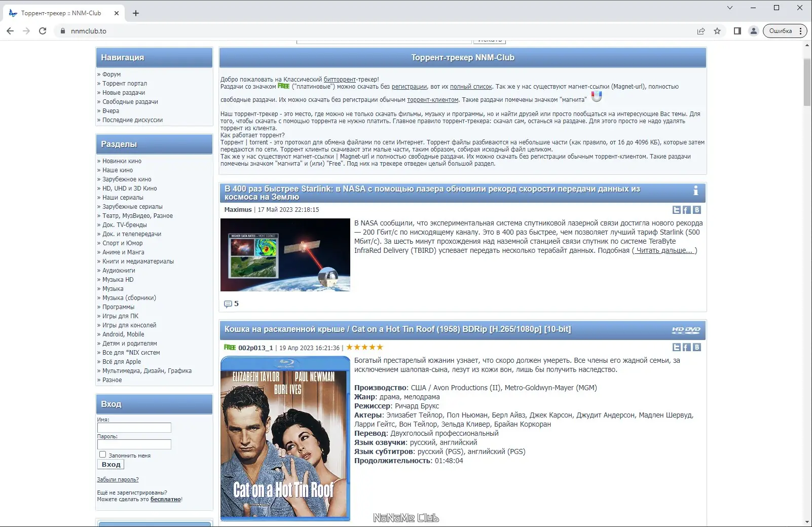
Task: Open the browser side panel
Action: (x=737, y=31)
